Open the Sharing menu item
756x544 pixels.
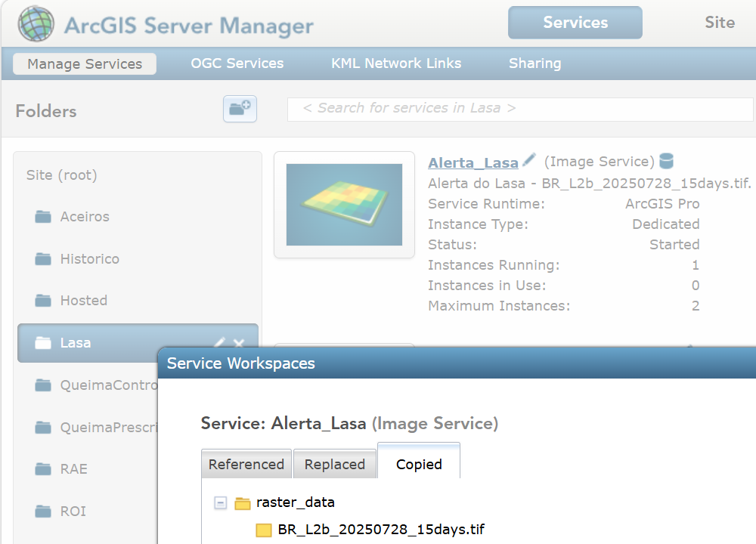pos(535,63)
